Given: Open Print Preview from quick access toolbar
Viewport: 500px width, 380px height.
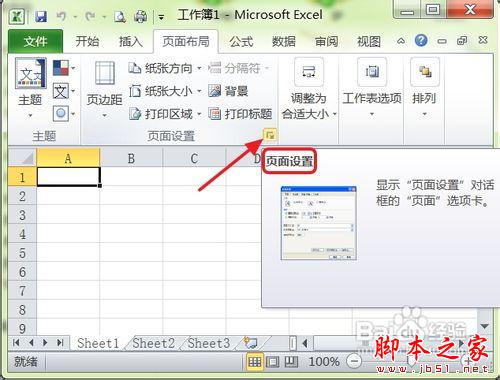Looking at the screenshot, I should coord(120,16).
